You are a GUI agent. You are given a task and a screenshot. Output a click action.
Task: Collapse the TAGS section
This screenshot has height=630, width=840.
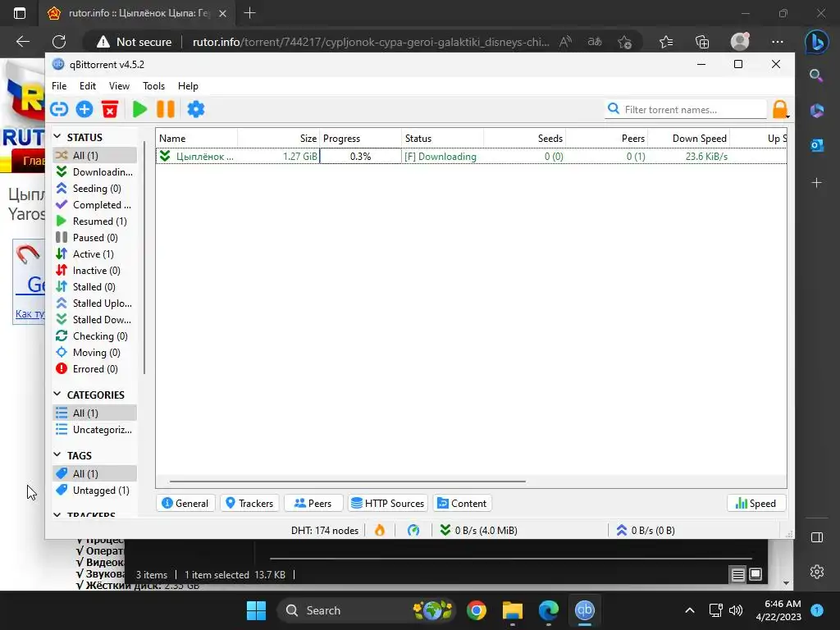click(57, 454)
